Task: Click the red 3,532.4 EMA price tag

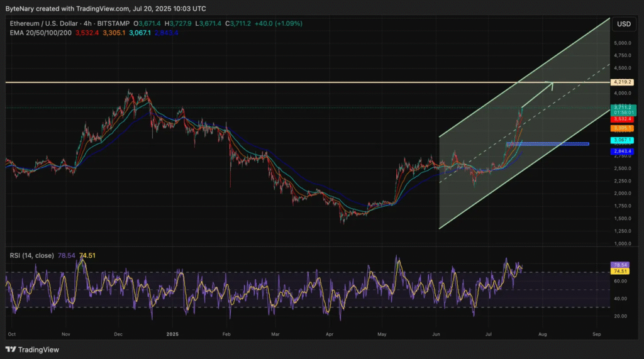Action: [x=622, y=118]
